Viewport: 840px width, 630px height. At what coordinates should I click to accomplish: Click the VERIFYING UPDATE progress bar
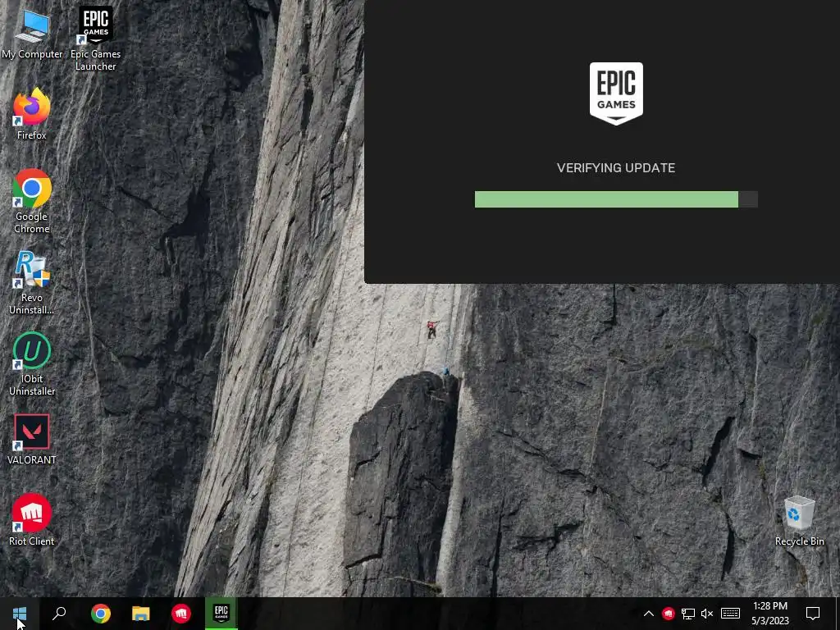click(616, 199)
